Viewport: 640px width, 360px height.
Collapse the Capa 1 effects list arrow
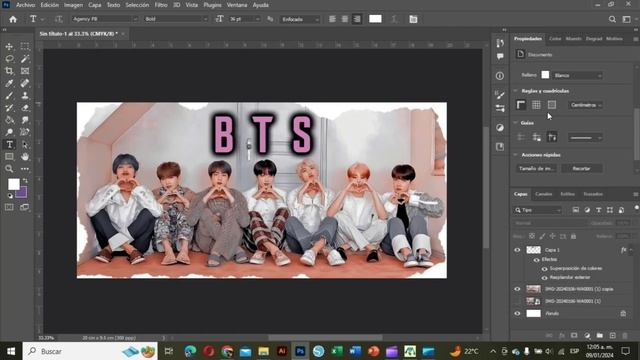(631, 250)
